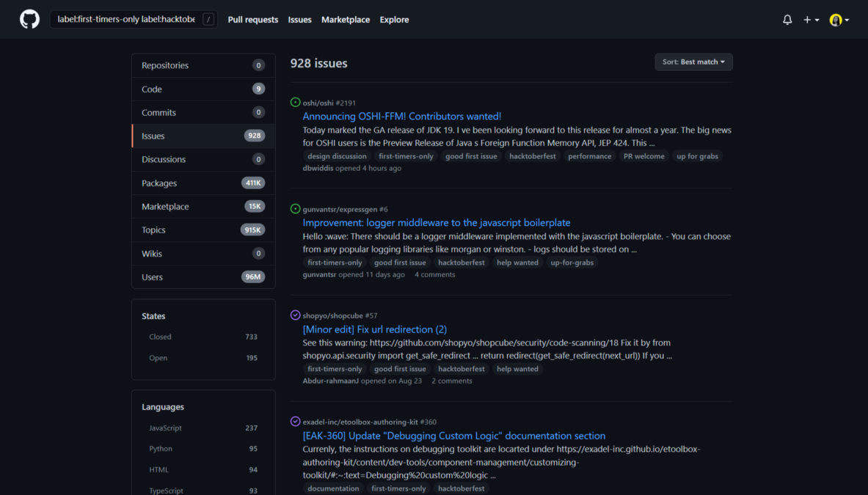Select Issues results in the sidebar

[x=203, y=136]
